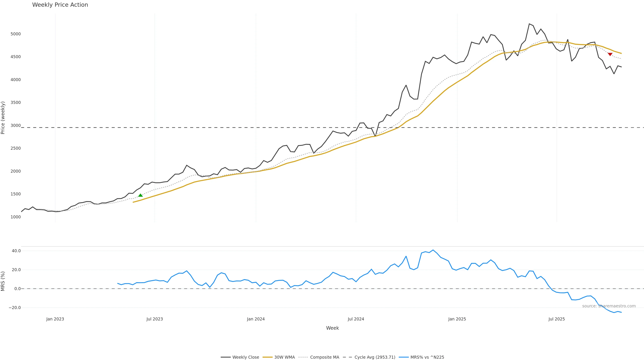Image resolution: width=644 pixels, height=362 pixels.
Task: Hide the Composite MA series via legend
Action: click(324, 357)
